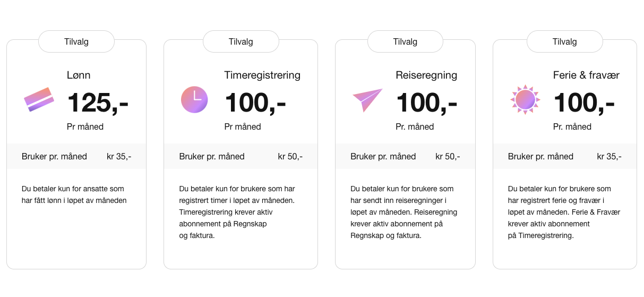This screenshot has width=644, height=297.
Task: Select the Tilvalg badge above Reiseregning
Action: 405,41
